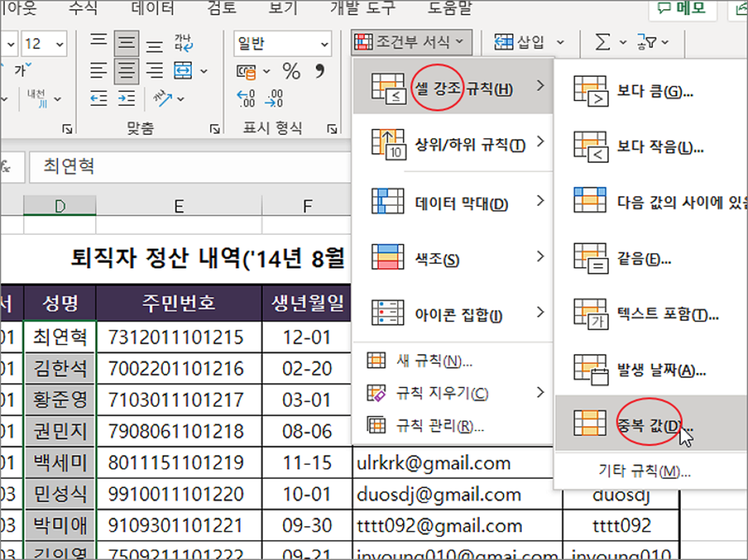Choose 규칙 관리(R)... from the menu
Image resolution: width=748 pixels, height=560 pixels.
click(x=453, y=425)
